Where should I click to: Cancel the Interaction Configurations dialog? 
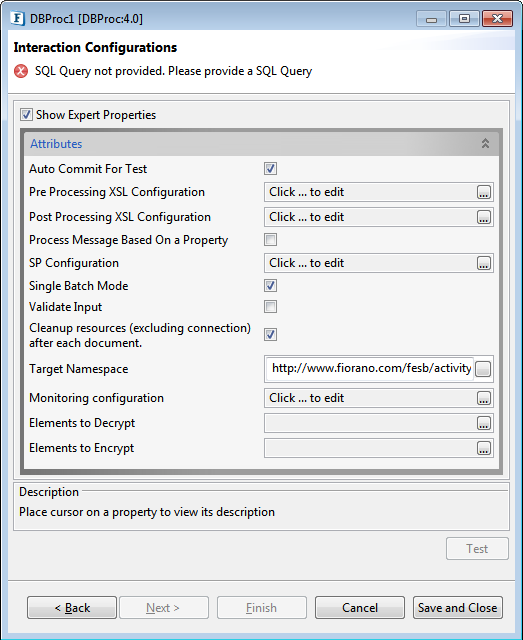pos(360,608)
